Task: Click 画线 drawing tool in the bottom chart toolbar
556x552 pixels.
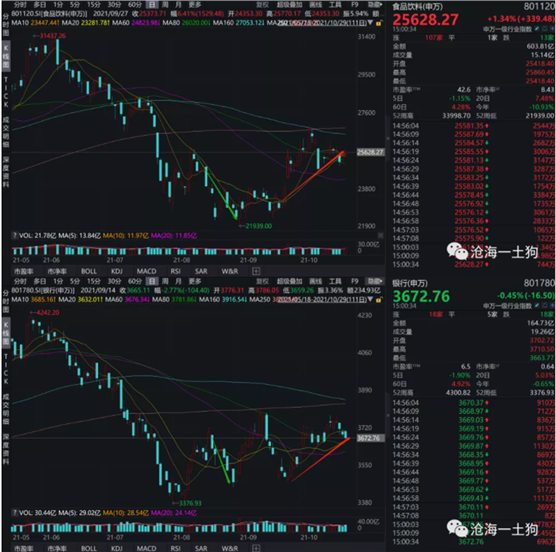Action: [x=316, y=281]
